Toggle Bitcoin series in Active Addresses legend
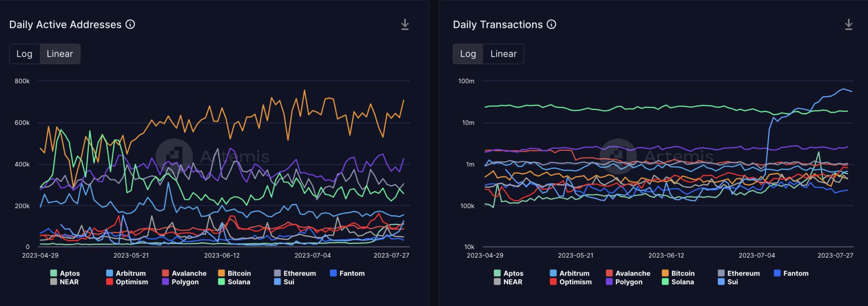 [x=234, y=273]
